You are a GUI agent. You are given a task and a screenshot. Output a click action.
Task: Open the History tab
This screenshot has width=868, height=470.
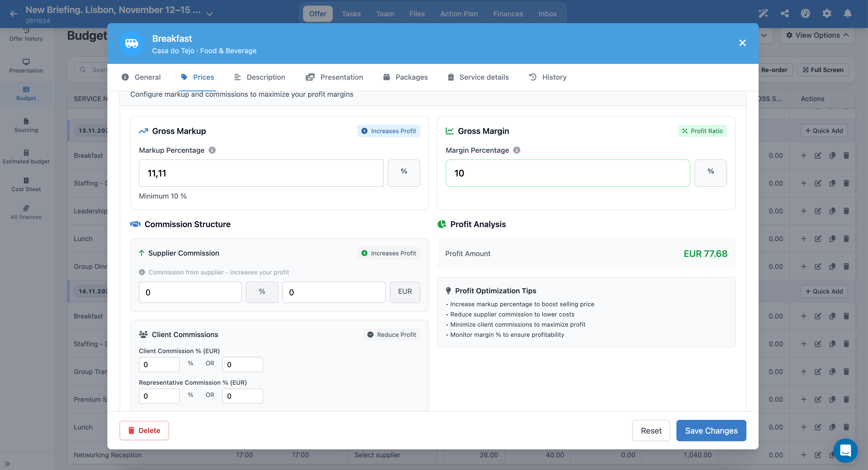coord(547,77)
